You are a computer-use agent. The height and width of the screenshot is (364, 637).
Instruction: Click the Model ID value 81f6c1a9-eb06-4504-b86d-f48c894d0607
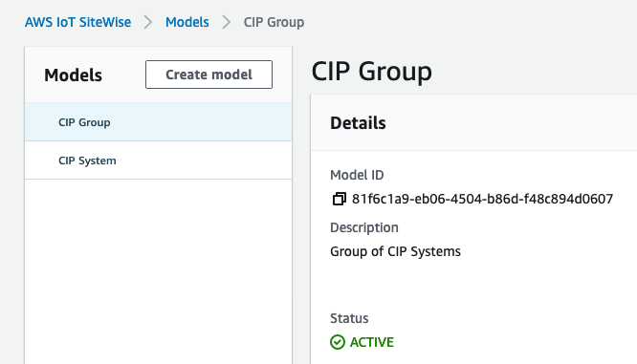click(482, 199)
